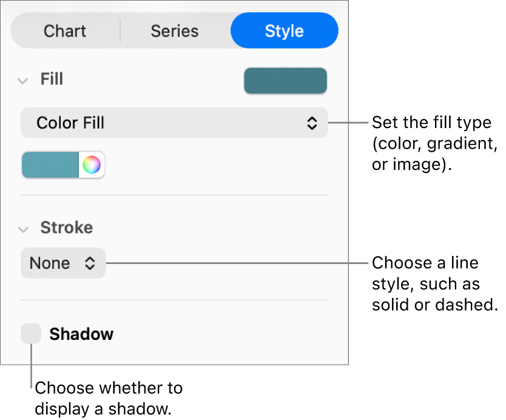The image size is (506, 420).
Task: Open the stroke None dropdown
Action: tap(62, 263)
